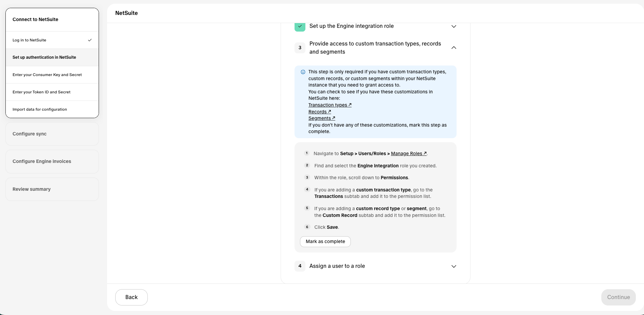Open the Manage Roles link
This screenshot has width=644, height=315.
409,153
